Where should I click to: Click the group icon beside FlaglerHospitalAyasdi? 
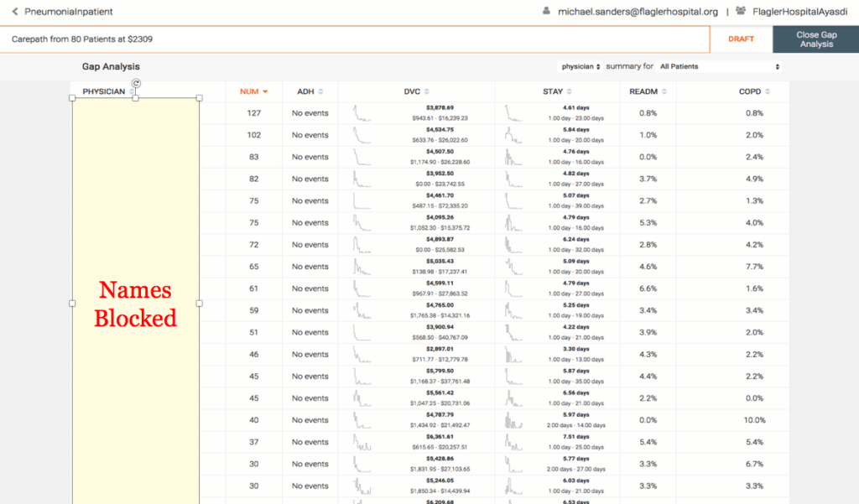(741, 11)
